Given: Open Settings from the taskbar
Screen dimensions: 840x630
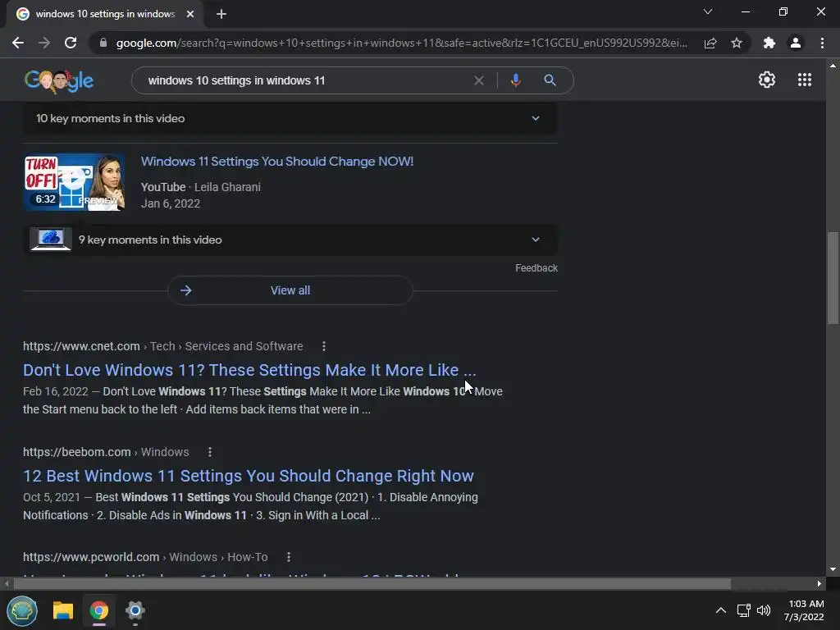Looking at the screenshot, I should pos(135,610).
